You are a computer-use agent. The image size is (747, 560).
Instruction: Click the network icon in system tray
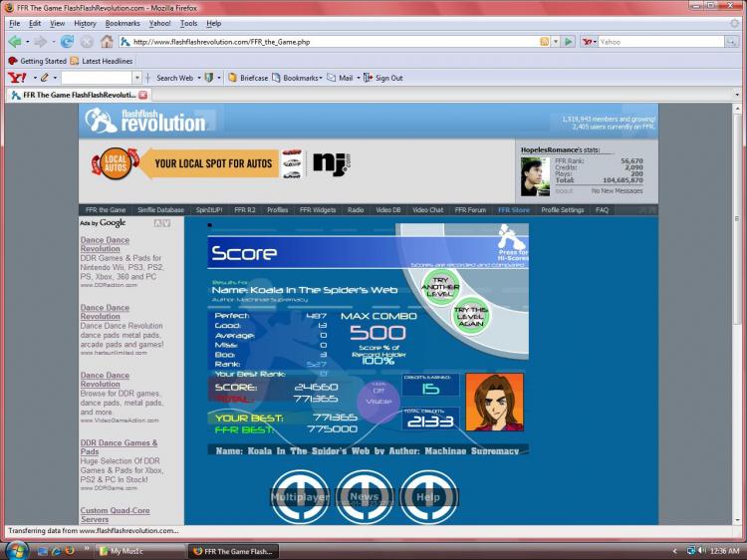point(691,551)
